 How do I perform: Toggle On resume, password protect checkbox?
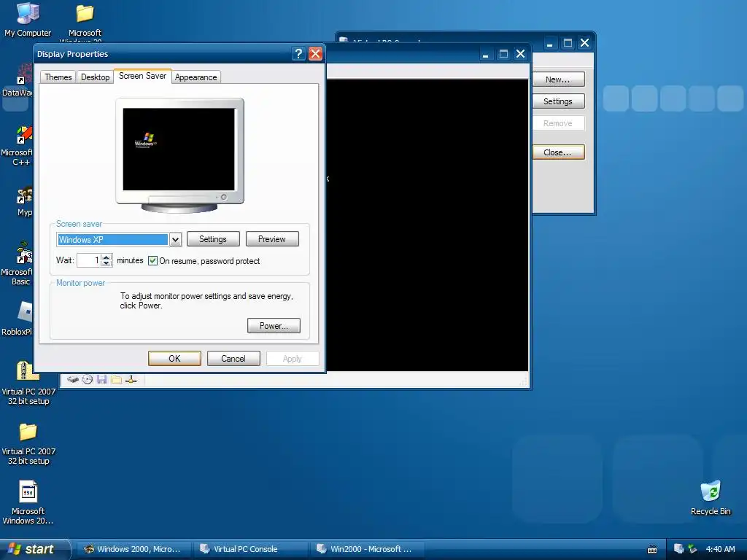pyautogui.click(x=152, y=260)
